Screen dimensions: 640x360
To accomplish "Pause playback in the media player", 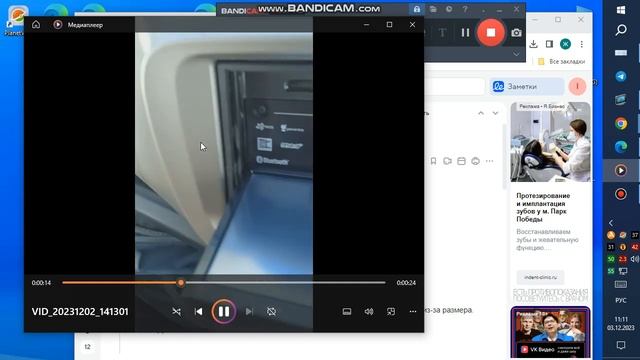I will (224, 311).
